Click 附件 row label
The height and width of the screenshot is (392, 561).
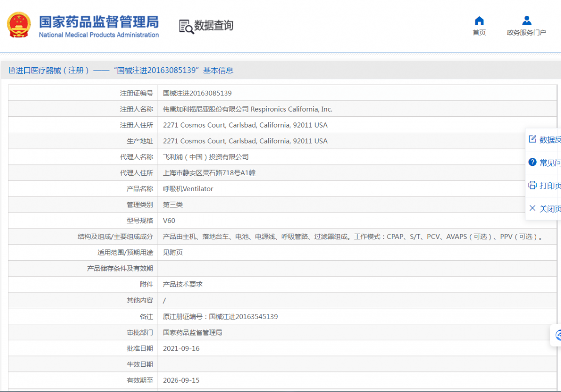[x=146, y=284]
